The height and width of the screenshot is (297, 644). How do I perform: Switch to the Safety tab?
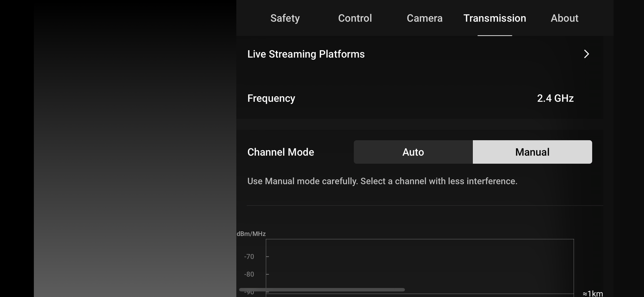(x=285, y=18)
